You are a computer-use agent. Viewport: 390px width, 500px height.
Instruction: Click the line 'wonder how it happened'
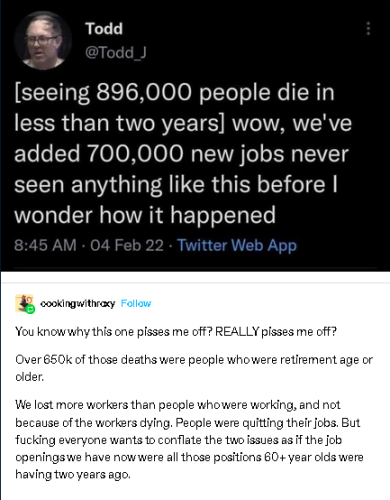coord(145,215)
